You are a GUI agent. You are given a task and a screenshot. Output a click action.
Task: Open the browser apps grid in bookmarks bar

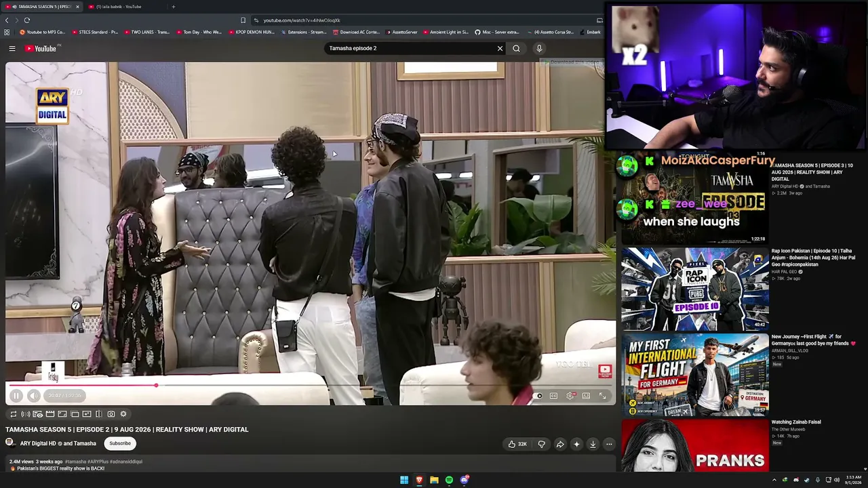(7, 32)
